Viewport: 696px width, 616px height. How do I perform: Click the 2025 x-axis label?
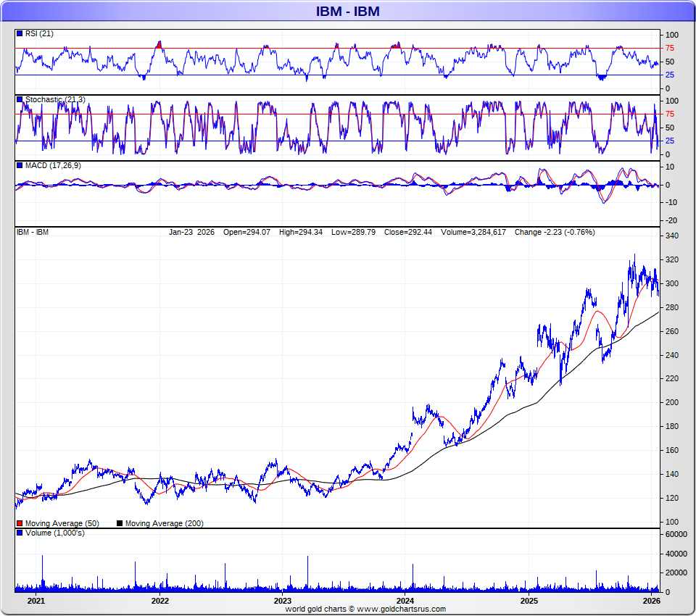tap(529, 601)
